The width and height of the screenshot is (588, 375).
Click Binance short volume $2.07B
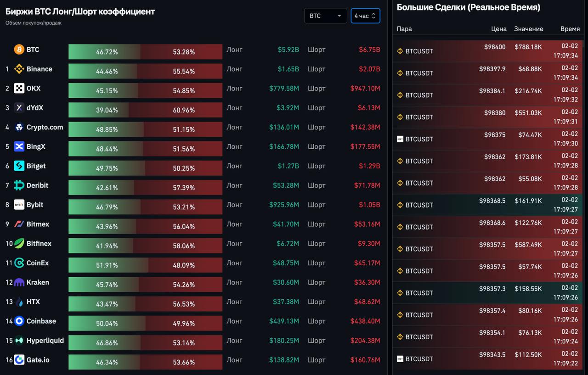[369, 69]
